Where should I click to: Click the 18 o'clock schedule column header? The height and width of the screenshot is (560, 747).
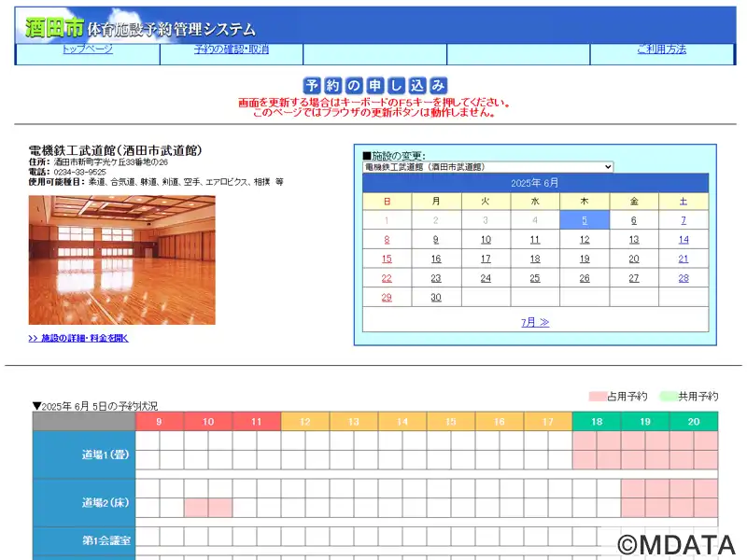coord(597,422)
